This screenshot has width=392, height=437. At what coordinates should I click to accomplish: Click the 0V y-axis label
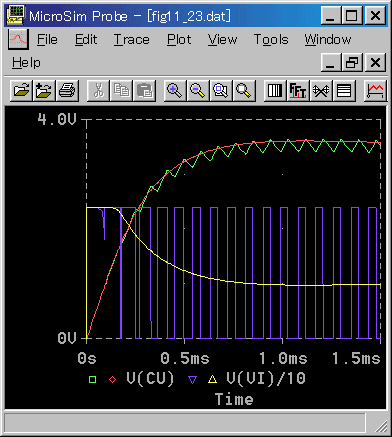pos(67,338)
